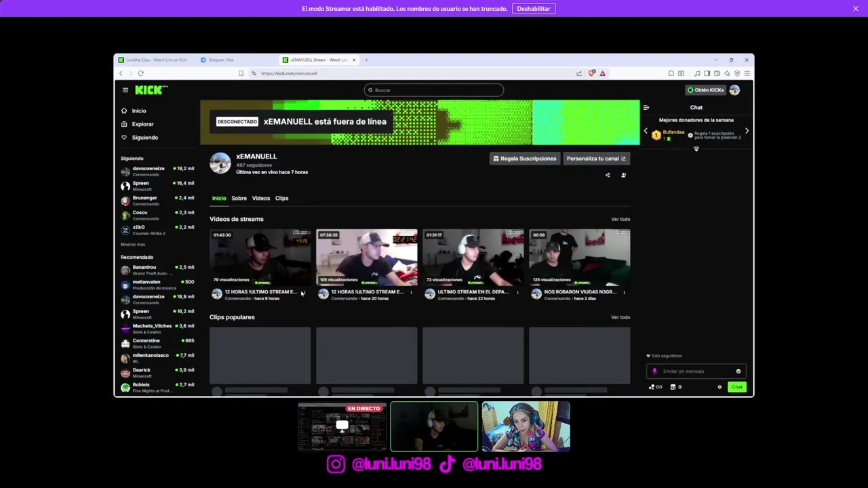
Task: Collapse the chat panel using the arrow icon
Action: point(646,107)
